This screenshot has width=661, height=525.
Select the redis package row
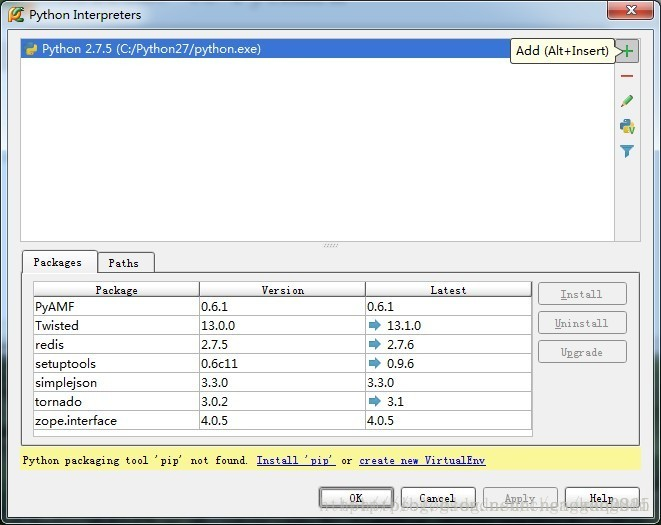coord(282,345)
